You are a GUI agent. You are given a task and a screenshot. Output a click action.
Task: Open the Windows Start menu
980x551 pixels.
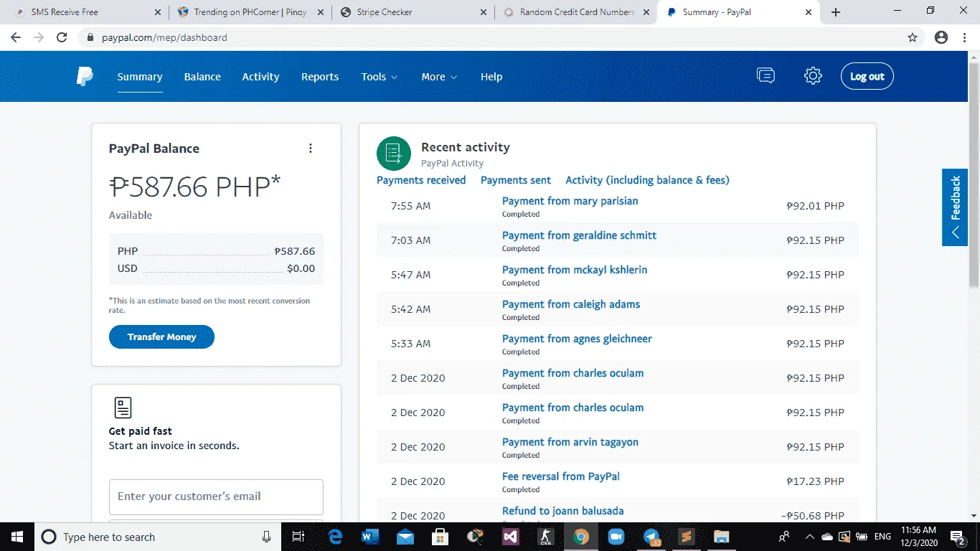pos(17,537)
